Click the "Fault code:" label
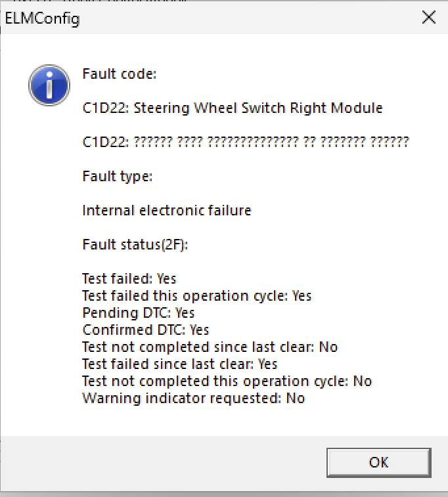Viewport: 448px width, 497px height. [x=120, y=74]
